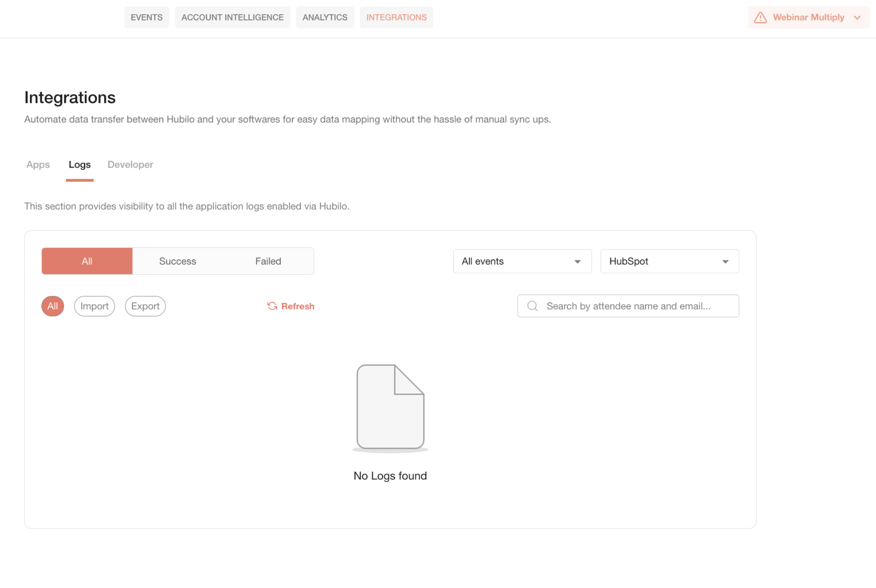
Task: Click the Refresh icon arrows
Action: click(x=272, y=306)
